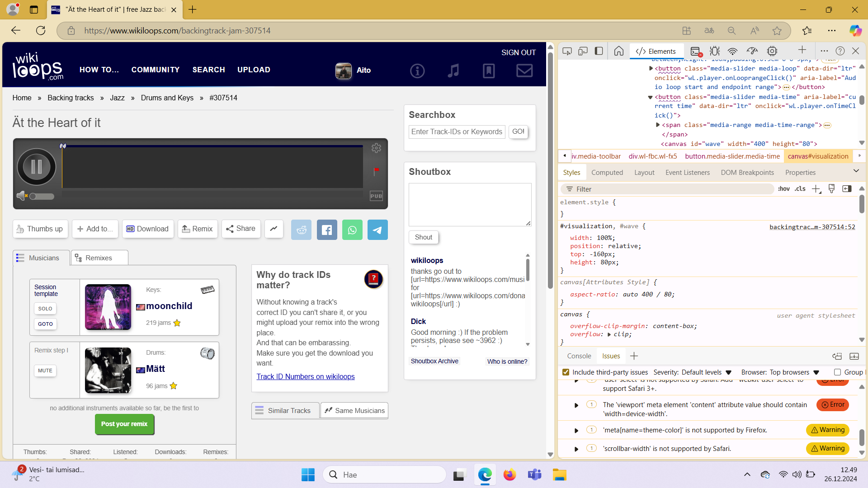Screen dimensions: 868x488
Task: Open the messages envelope icon
Action: point(524,70)
